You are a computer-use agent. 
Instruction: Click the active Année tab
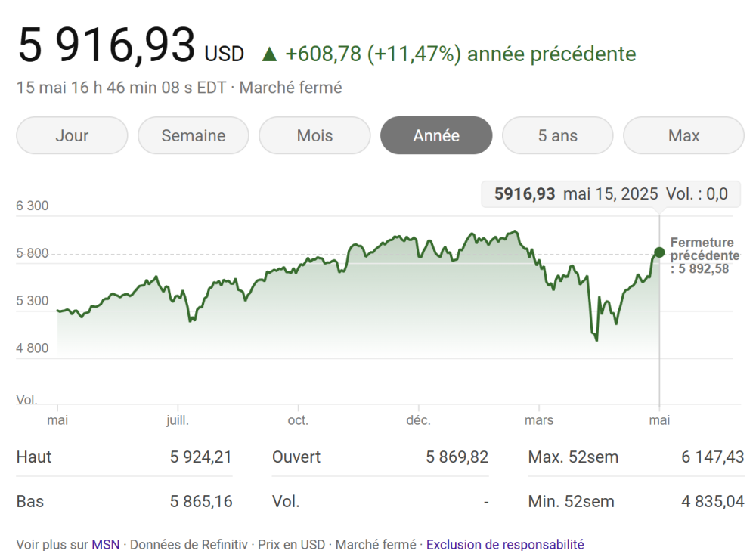click(x=436, y=135)
